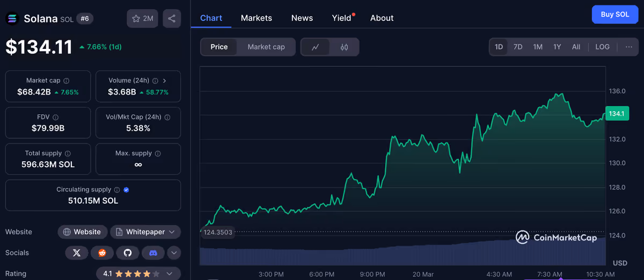Show FDV info icon
Viewport: 644px width, 280px height.
(x=56, y=117)
